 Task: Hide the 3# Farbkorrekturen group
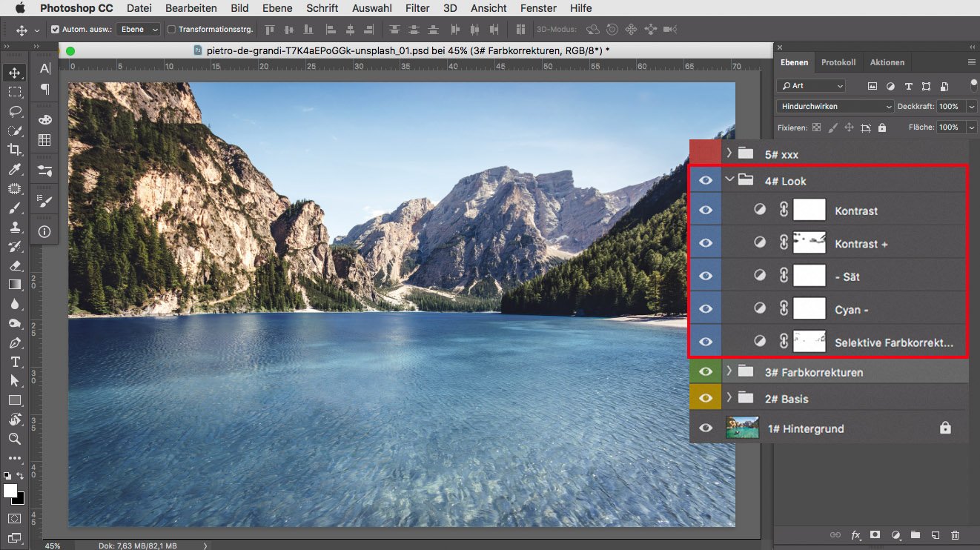point(706,371)
